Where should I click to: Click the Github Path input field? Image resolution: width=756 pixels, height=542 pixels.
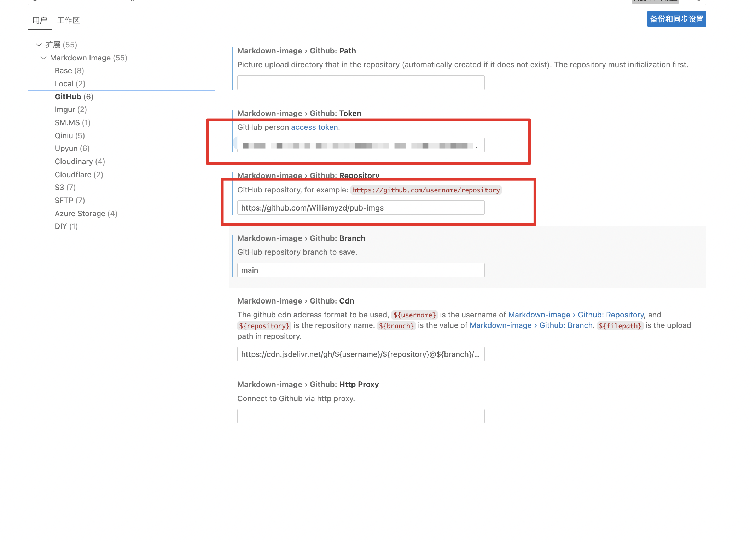coord(361,83)
